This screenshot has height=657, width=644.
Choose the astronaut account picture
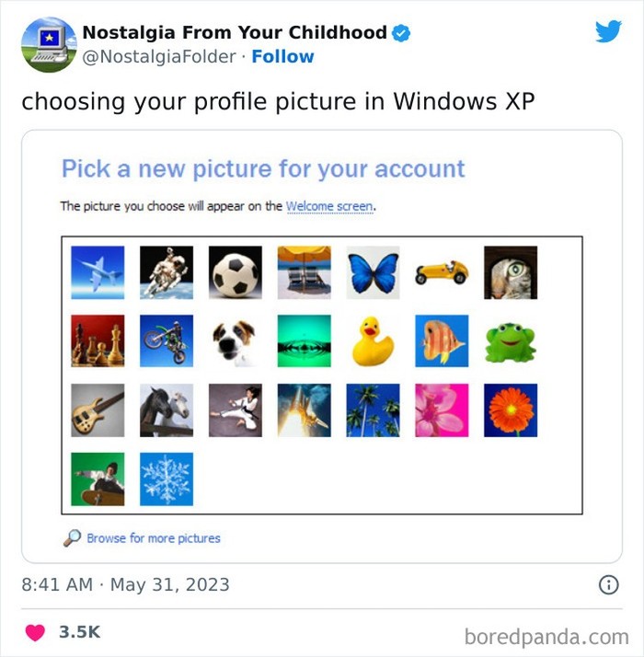pyautogui.click(x=167, y=272)
